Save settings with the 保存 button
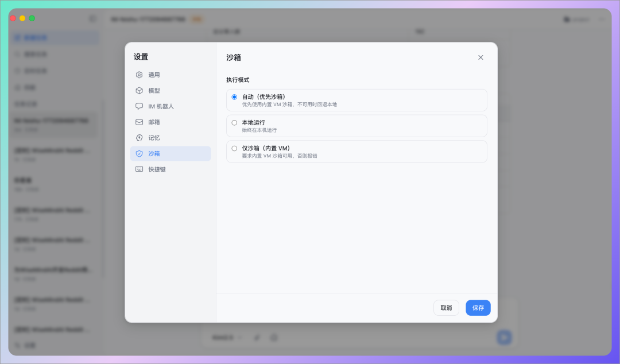 coord(478,308)
